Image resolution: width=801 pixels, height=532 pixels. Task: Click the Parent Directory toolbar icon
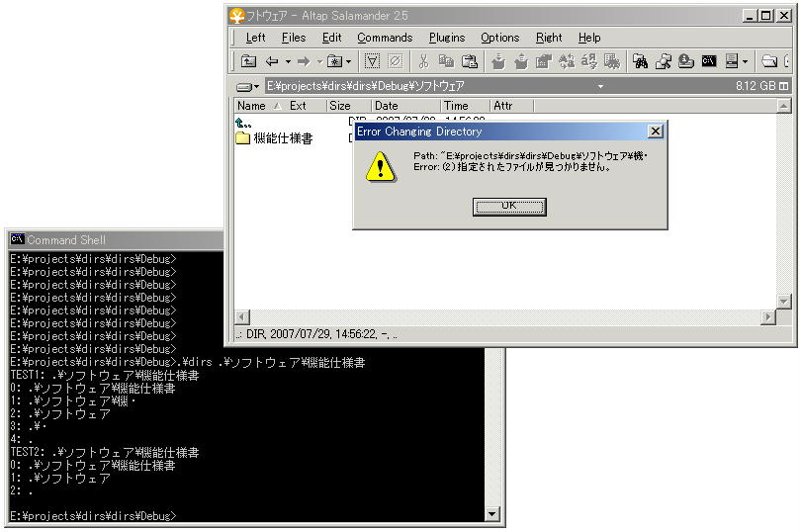[x=249, y=62]
